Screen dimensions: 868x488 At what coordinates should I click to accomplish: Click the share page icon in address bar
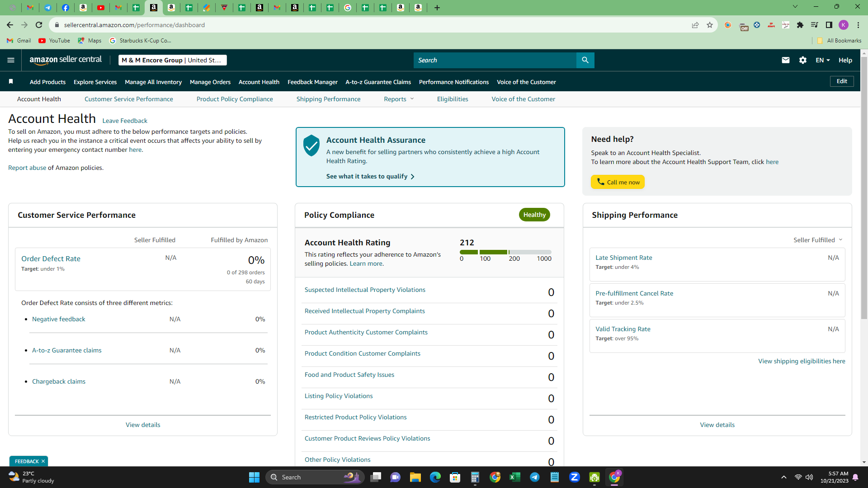pos(695,25)
